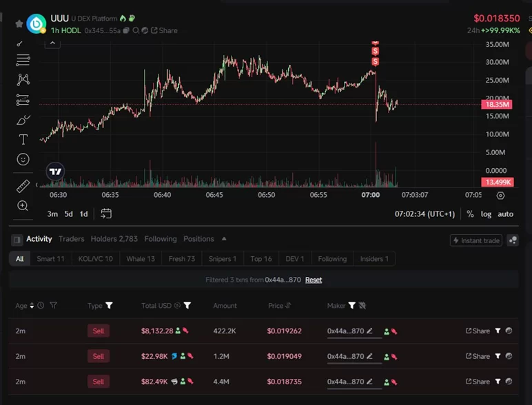Click Reset to clear maker filter

(x=314, y=280)
